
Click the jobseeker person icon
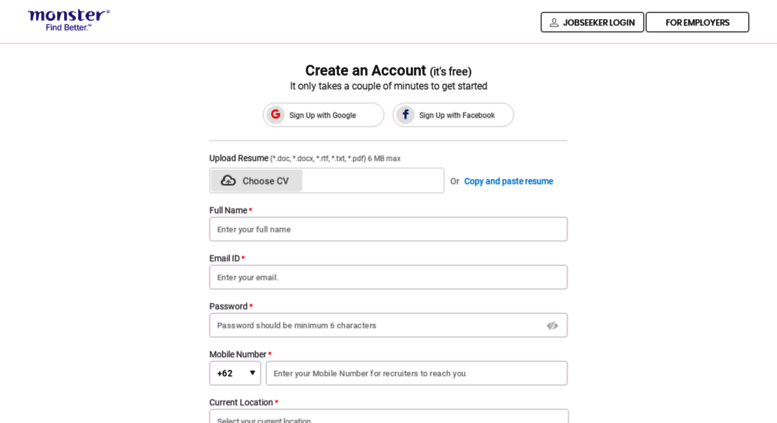tap(554, 22)
